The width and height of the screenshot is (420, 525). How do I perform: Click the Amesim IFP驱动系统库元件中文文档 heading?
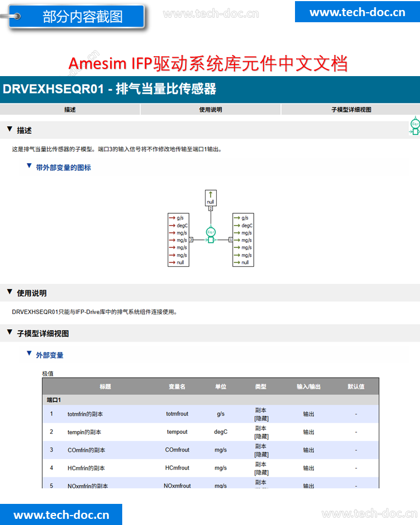pyautogui.click(x=208, y=63)
